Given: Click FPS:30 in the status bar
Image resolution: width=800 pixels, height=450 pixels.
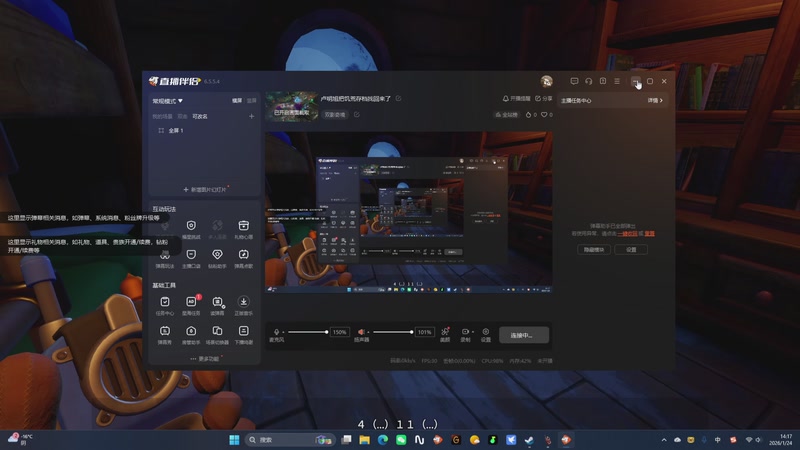Looking at the screenshot, I should point(429,361).
